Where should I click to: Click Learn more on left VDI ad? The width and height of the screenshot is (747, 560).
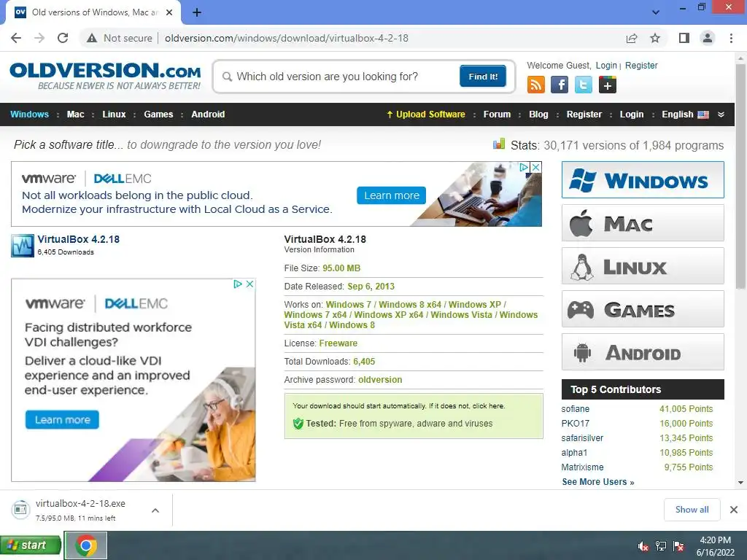point(63,419)
